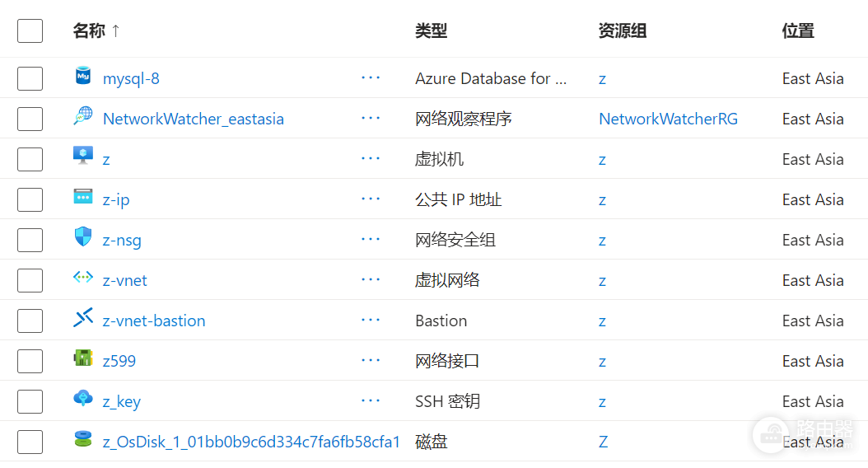Toggle the select-all checkbox in header
Viewport: 868px width, 468px height.
tap(30, 31)
